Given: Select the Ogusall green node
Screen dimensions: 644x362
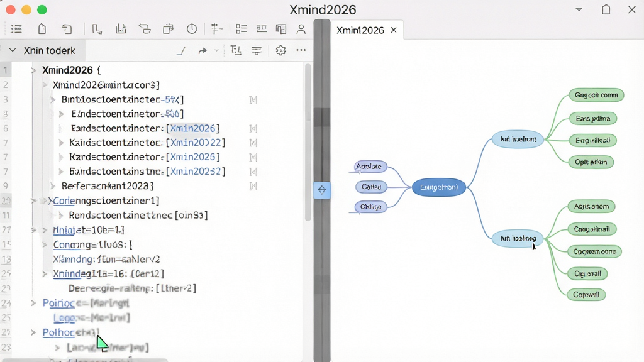Looking at the screenshot, I should (588, 274).
